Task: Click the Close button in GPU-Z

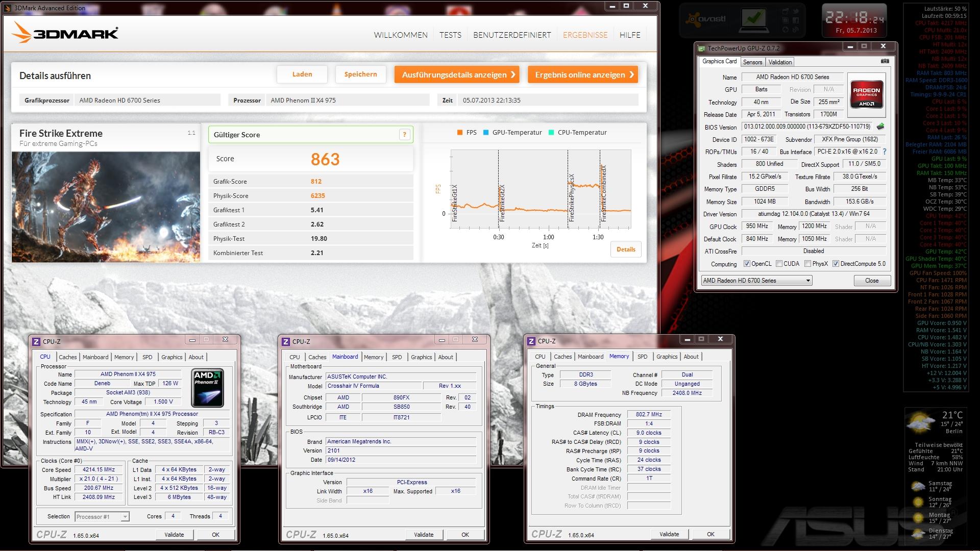Action: click(x=872, y=281)
